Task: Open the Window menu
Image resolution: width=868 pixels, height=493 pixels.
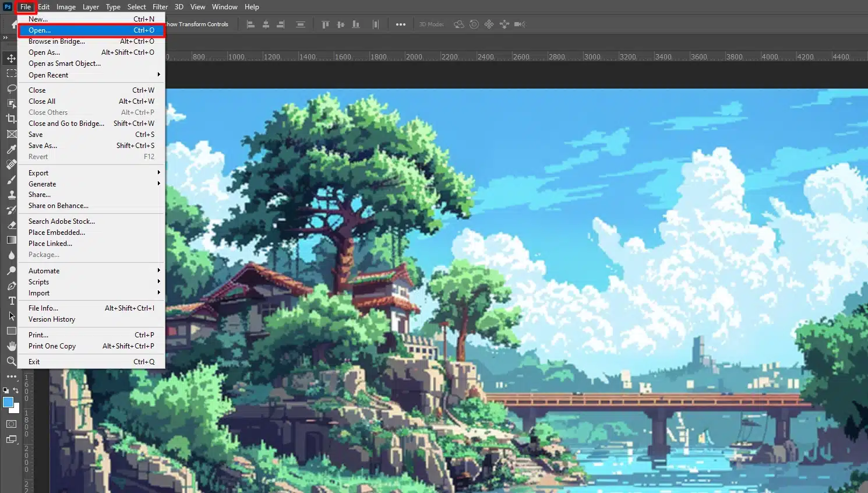Action: [x=224, y=7]
